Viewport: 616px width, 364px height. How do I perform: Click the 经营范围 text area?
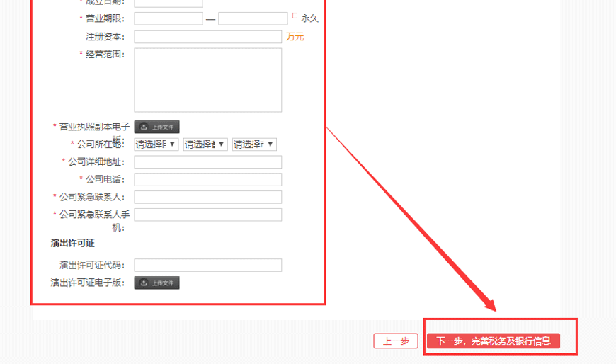[208, 80]
